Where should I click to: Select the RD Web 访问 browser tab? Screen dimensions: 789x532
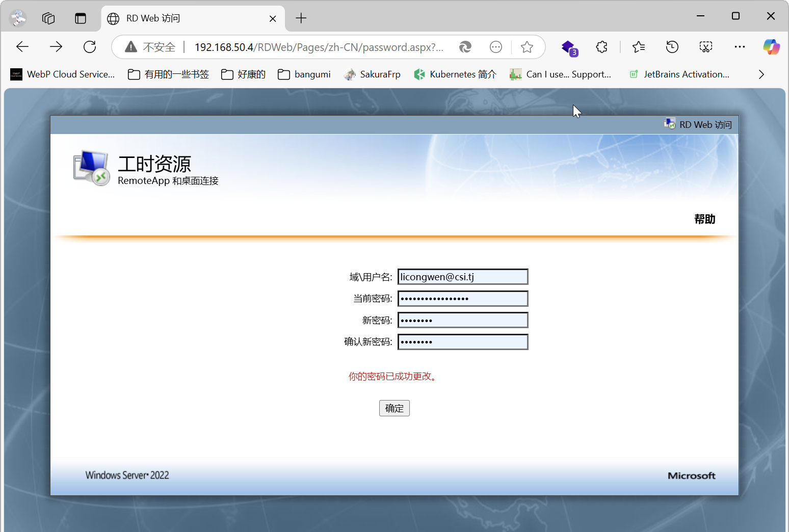pos(193,19)
